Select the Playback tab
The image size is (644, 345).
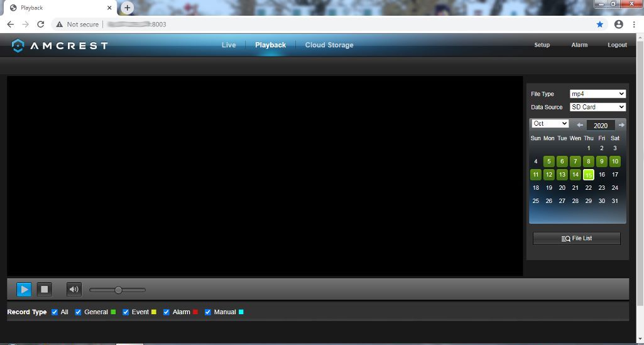270,45
